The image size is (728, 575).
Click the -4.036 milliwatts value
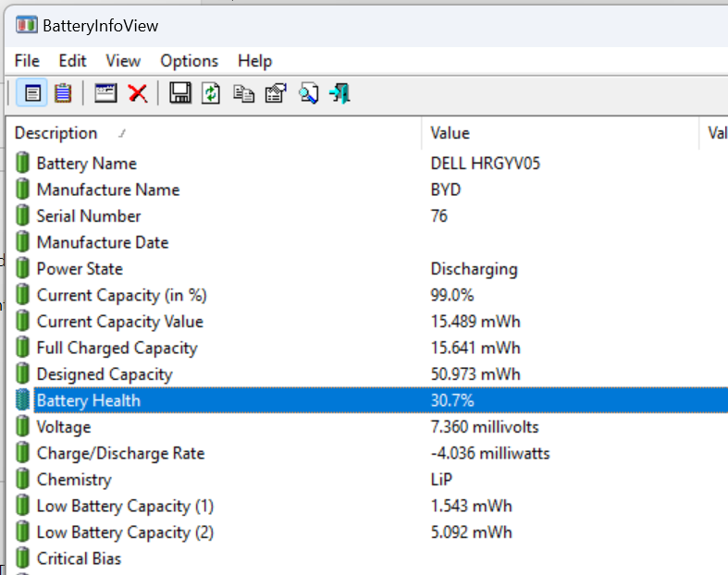click(x=490, y=453)
